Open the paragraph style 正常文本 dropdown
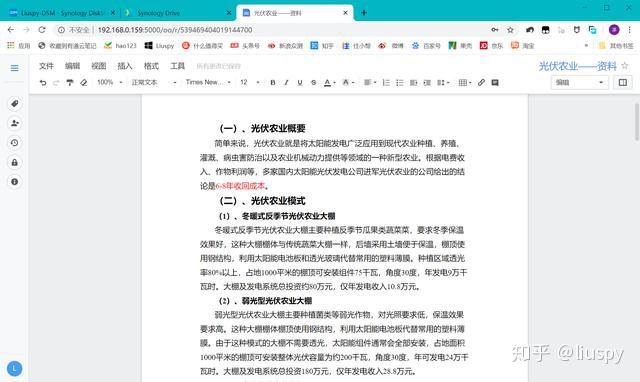 tap(153, 82)
